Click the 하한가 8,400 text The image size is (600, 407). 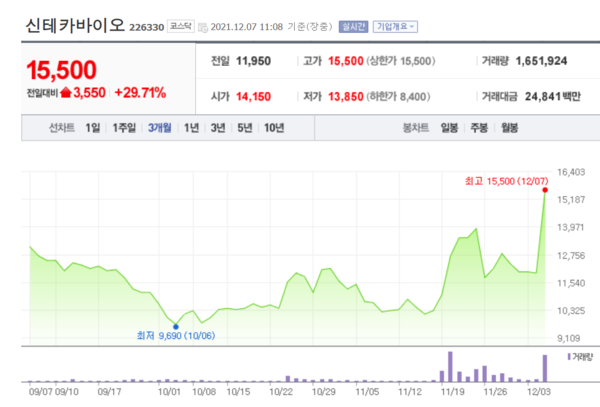[399, 97]
